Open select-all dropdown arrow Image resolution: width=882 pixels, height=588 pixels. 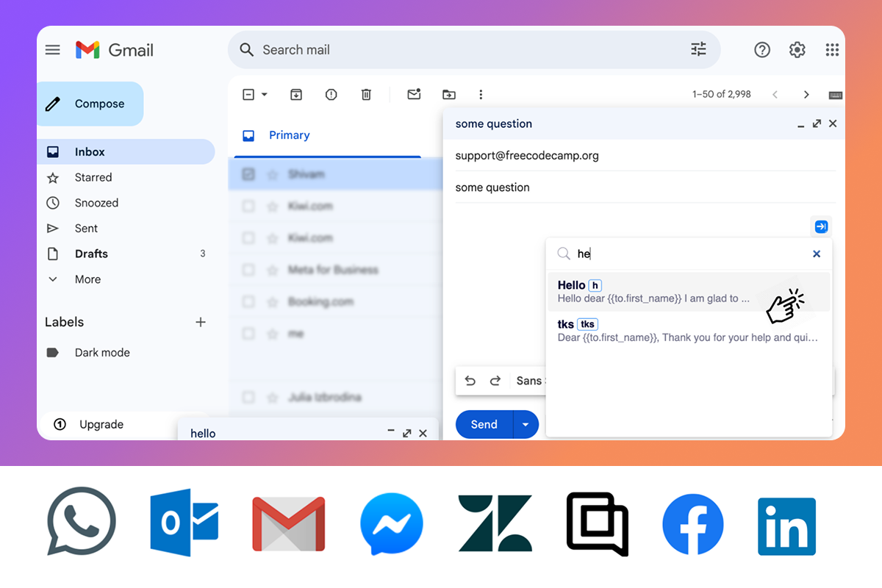click(265, 94)
